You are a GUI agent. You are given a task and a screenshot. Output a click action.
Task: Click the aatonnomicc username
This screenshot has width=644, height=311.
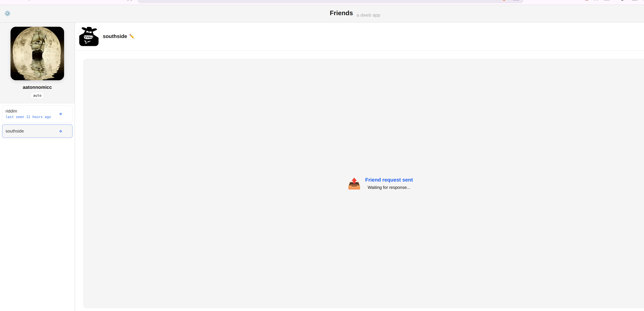click(x=37, y=87)
